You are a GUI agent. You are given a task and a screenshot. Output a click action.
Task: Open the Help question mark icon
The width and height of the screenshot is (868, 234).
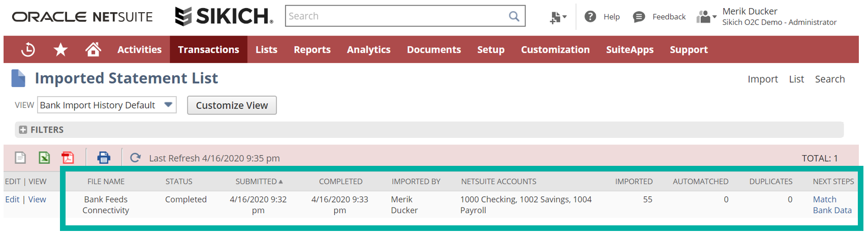pos(590,17)
